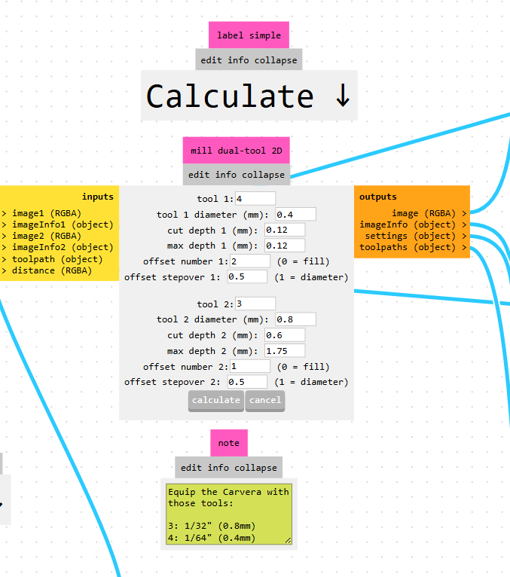The height and width of the screenshot is (577, 510).
Task: Select the imageInfo (object) output port
Action: [413, 225]
